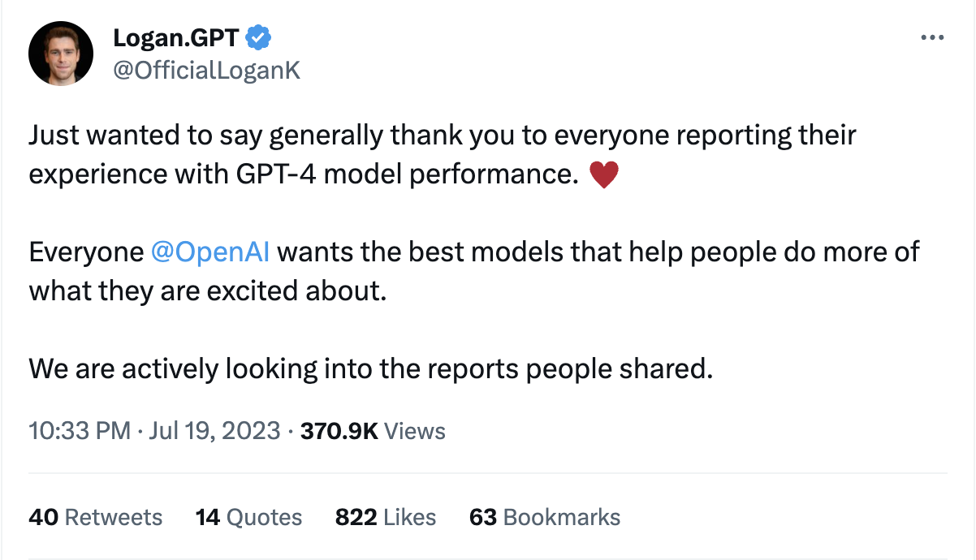This screenshot has width=976, height=560.
Task: Click the blue verified checkmark badge
Action: (x=259, y=37)
